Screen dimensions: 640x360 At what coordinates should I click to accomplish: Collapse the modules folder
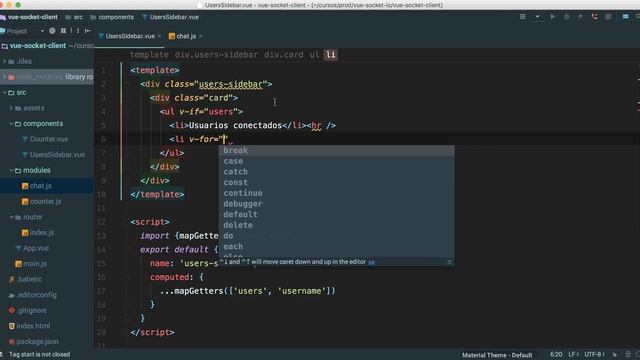(11, 170)
